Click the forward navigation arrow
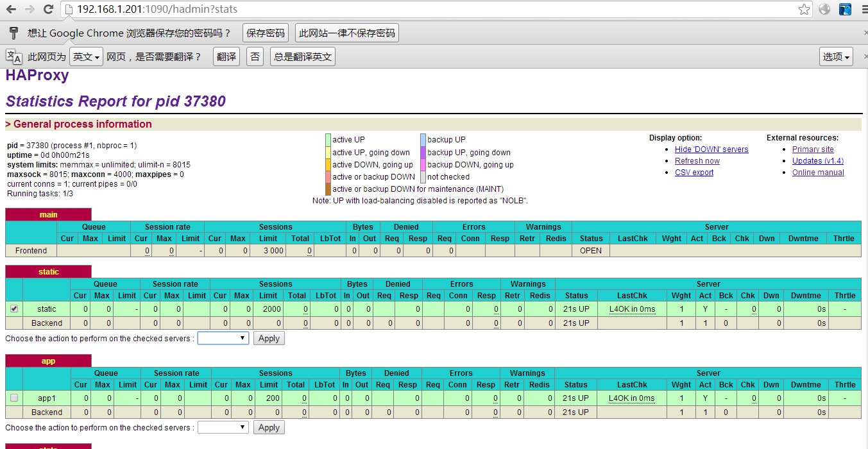Image resolution: width=868 pixels, height=449 pixels. click(30, 10)
